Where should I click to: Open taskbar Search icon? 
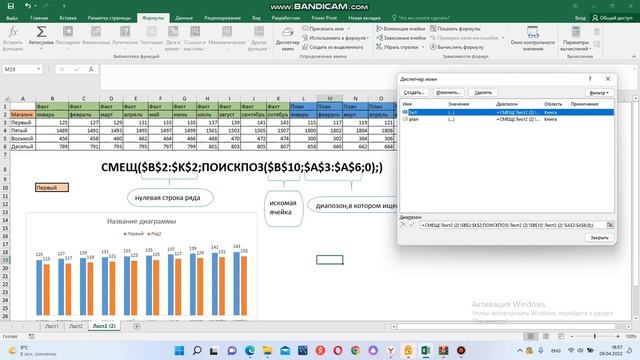click(x=197, y=351)
